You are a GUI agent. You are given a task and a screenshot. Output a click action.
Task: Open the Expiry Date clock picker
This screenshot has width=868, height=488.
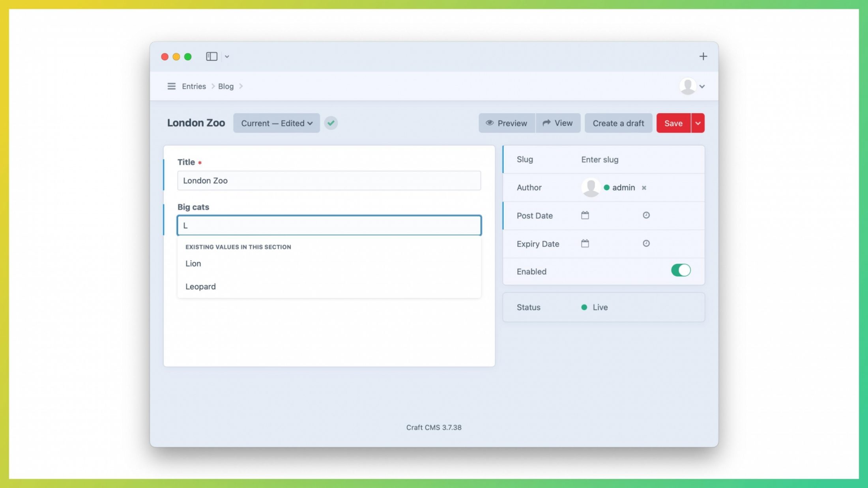(x=646, y=244)
